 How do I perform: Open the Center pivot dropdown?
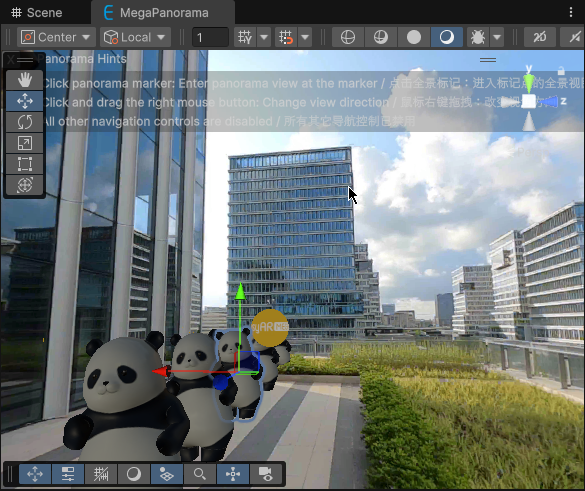[x=56, y=37]
